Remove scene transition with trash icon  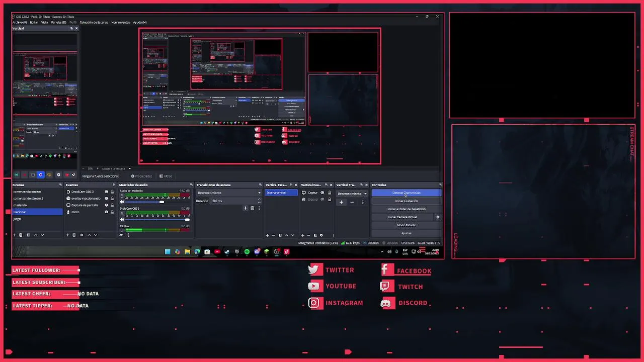pos(252,208)
